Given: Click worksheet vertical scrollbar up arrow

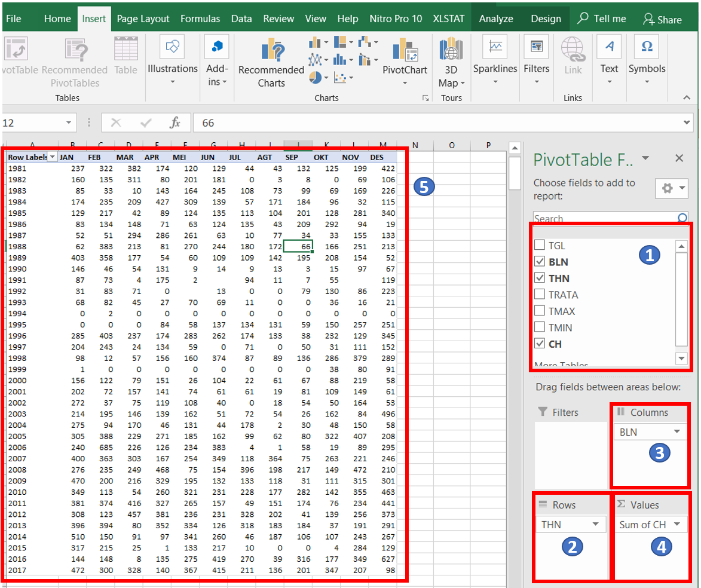Looking at the screenshot, I should tap(515, 148).
